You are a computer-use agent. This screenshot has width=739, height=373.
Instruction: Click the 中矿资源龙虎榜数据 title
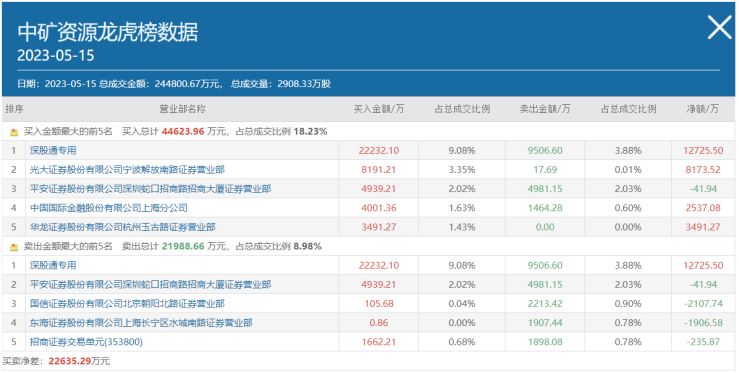(x=108, y=32)
